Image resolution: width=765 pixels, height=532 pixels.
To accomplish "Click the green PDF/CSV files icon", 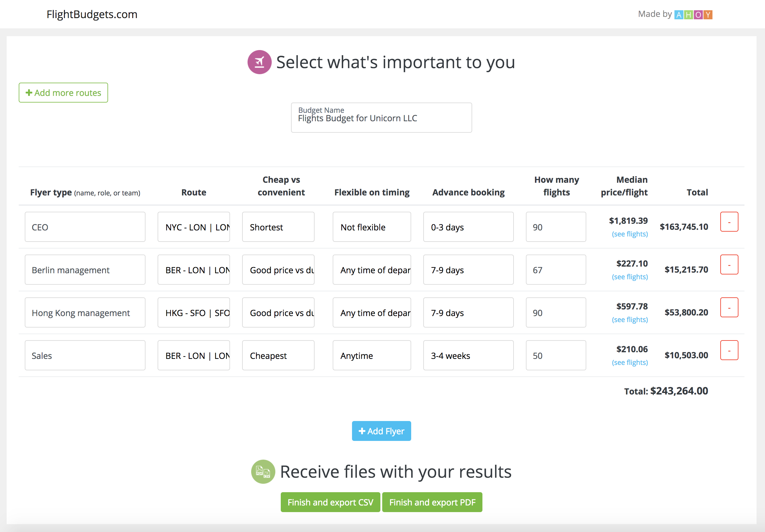I will 263,471.
